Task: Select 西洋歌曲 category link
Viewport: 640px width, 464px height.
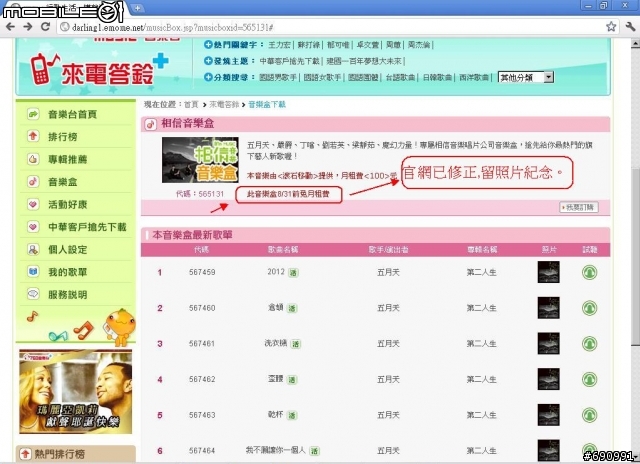Action: [474, 77]
